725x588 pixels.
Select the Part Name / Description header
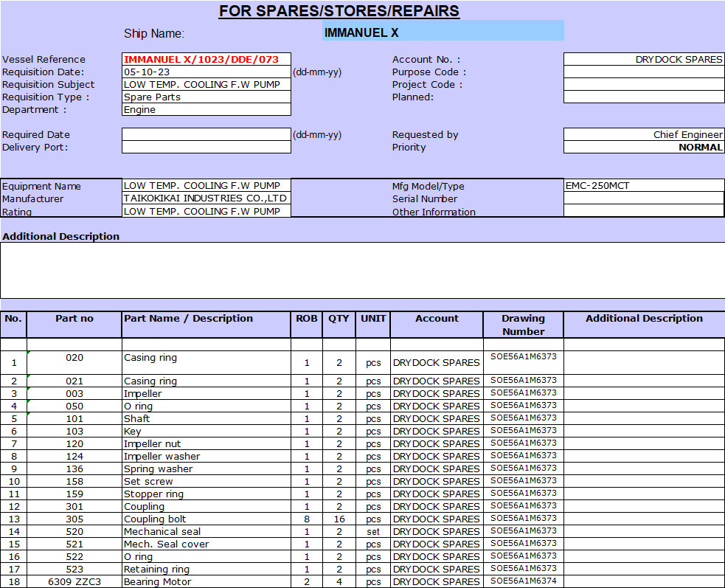point(207,325)
